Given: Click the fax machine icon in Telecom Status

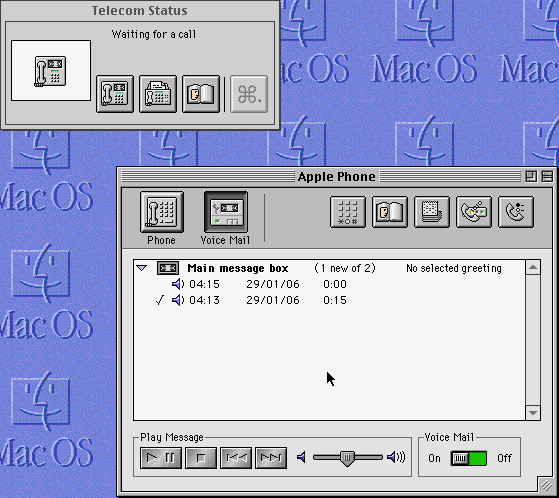Looking at the screenshot, I should (x=158, y=94).
